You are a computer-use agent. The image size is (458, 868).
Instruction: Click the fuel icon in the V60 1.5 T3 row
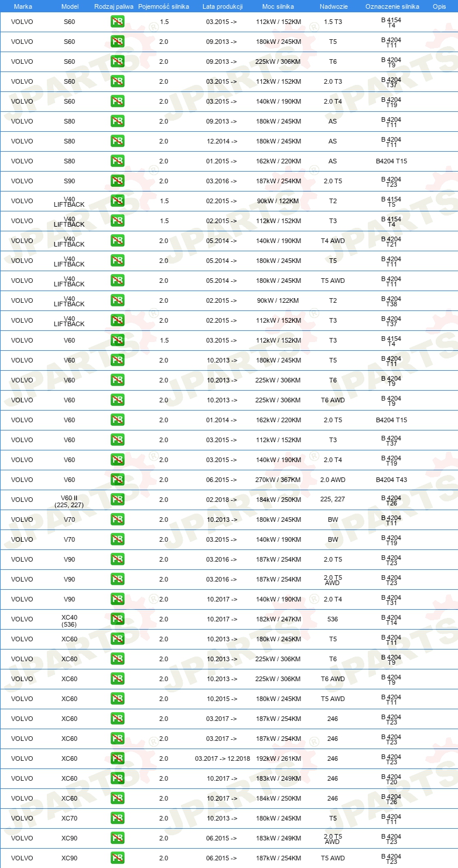tap(117, 341)
